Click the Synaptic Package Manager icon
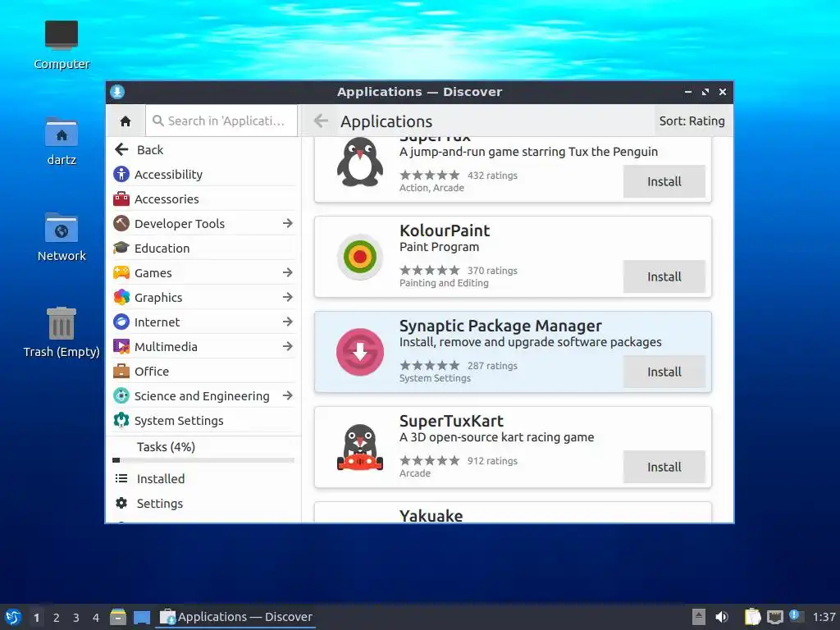The image size is (840, 630). coord(360,352)
